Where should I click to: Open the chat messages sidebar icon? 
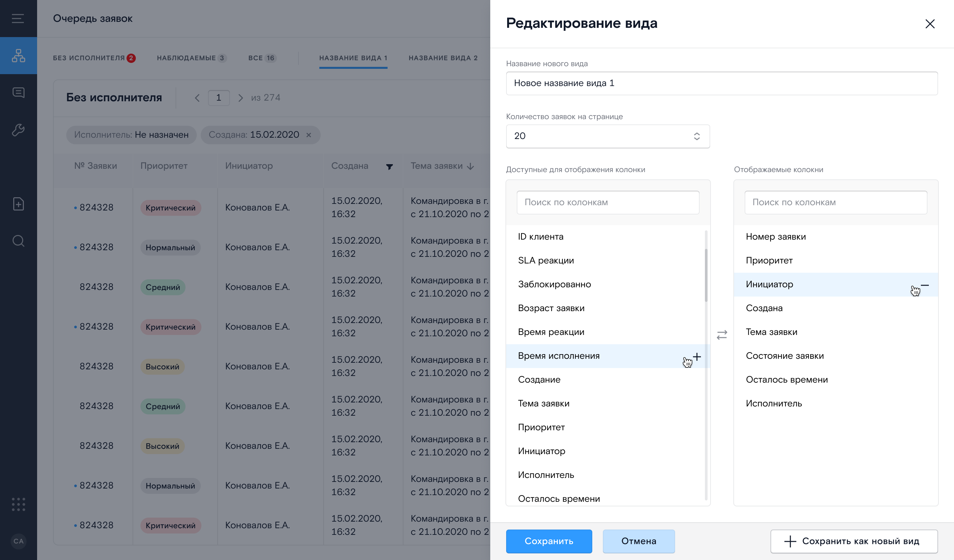(18, 92)
